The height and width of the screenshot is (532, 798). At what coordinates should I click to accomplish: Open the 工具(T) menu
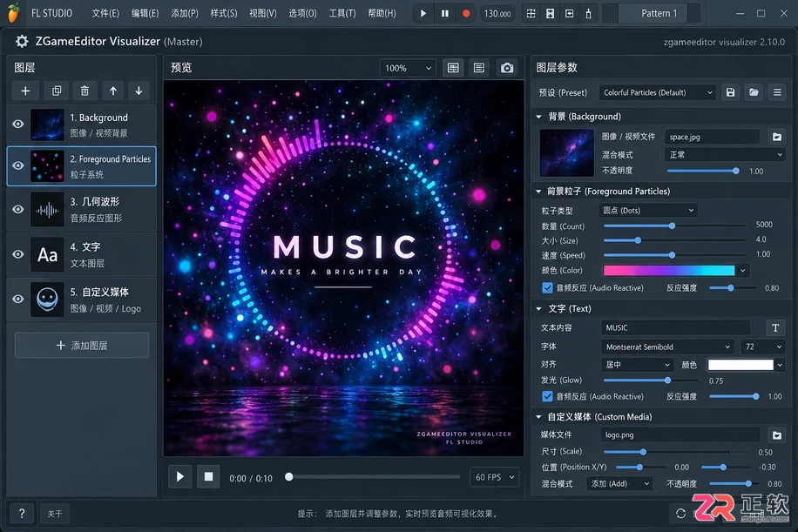(x=342, y=13)
